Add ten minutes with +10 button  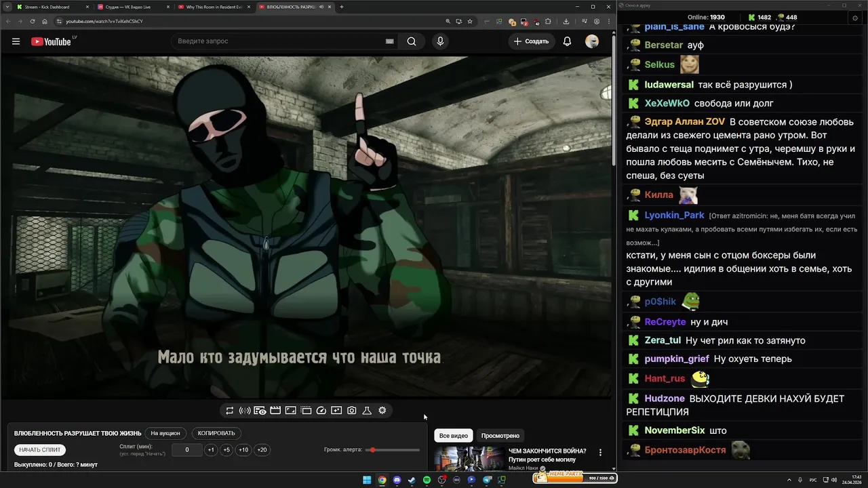[x=243, y=450]
